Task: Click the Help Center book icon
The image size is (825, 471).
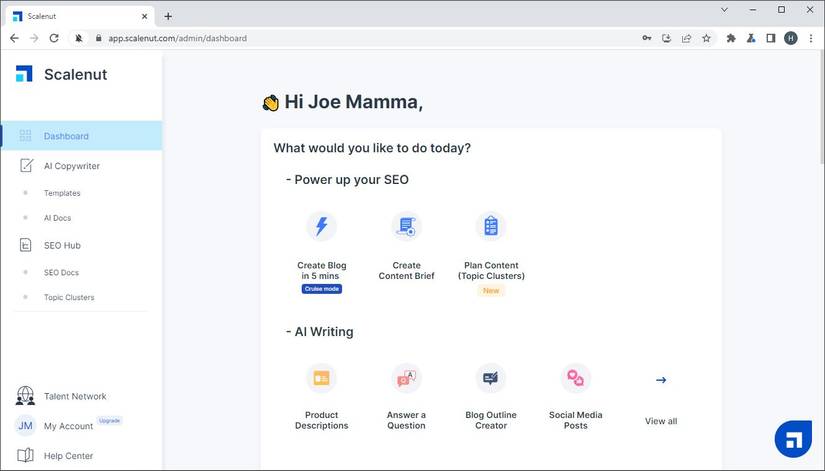Action: click(25, 455)
